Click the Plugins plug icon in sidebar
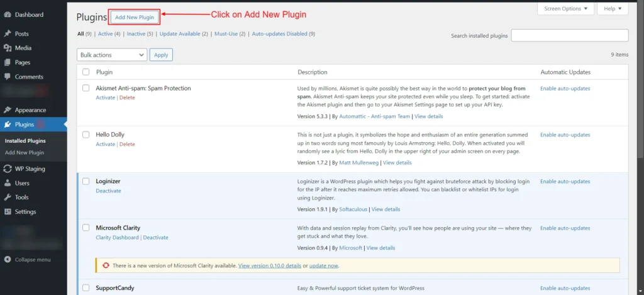 coord(8,125)
